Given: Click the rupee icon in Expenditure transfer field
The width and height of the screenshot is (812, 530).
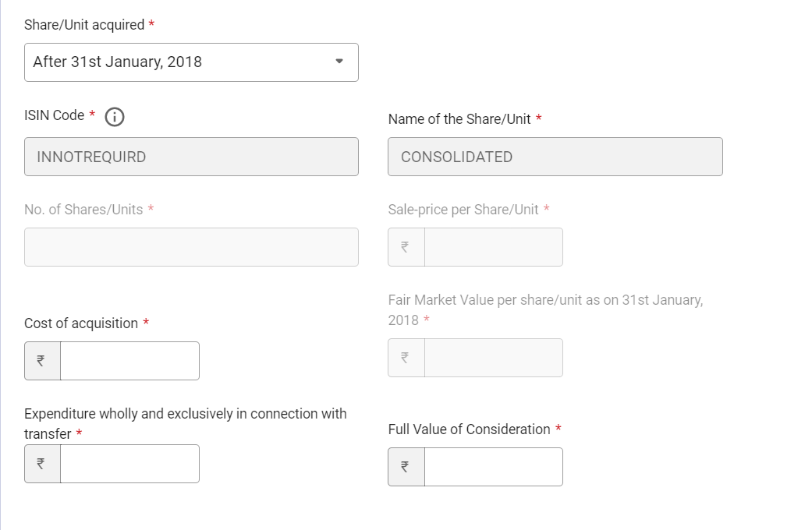Looking at the screenshot, I should 41,464.
